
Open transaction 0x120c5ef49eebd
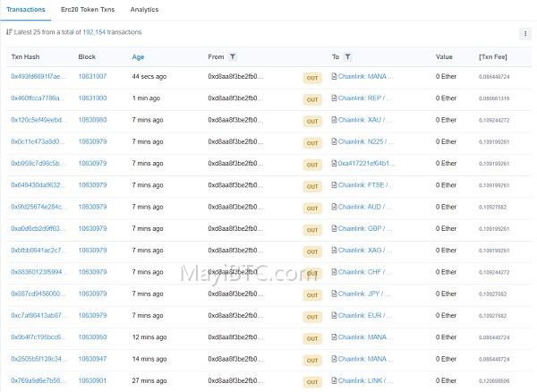click(38, 120)
